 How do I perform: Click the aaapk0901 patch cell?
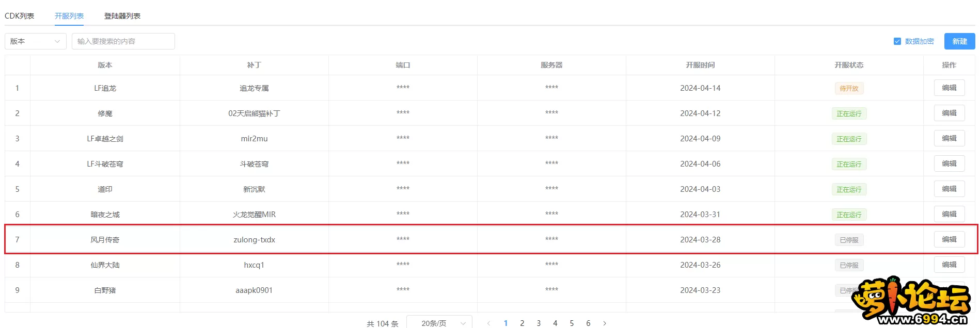(254, 290)
